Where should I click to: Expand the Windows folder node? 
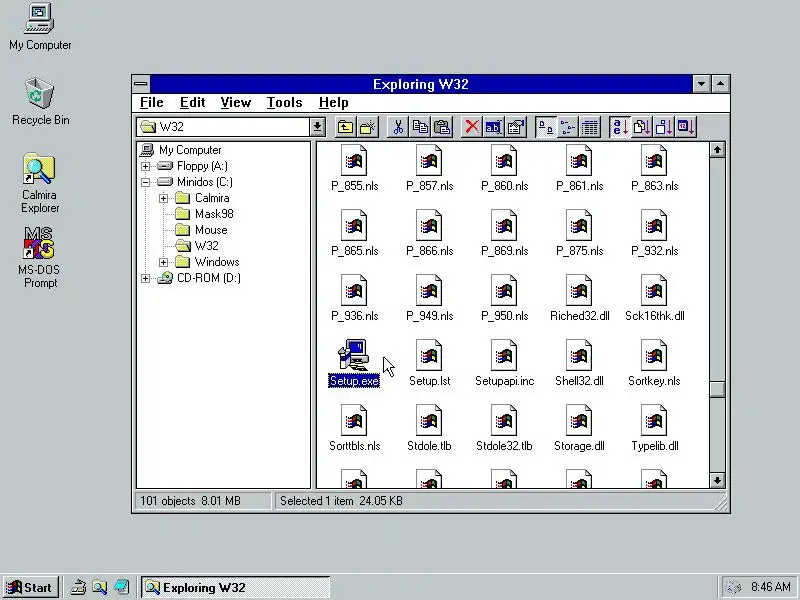(x=163, y=262)
